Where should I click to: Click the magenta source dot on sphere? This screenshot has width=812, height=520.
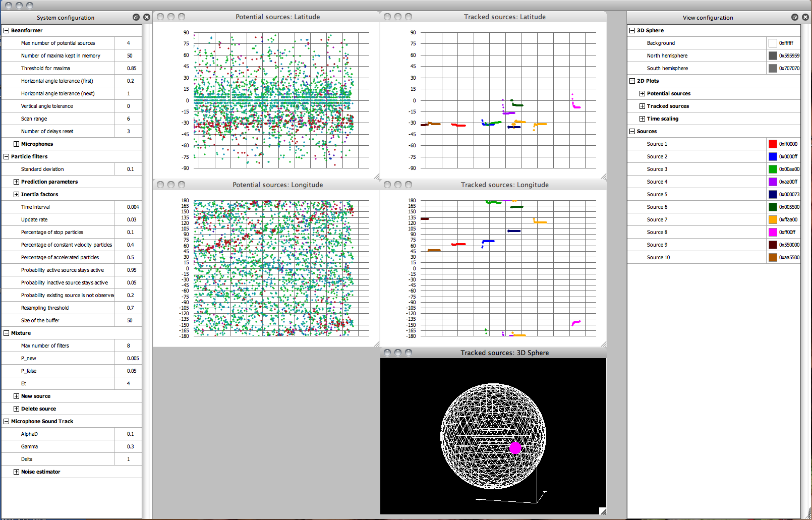point(515,447)
